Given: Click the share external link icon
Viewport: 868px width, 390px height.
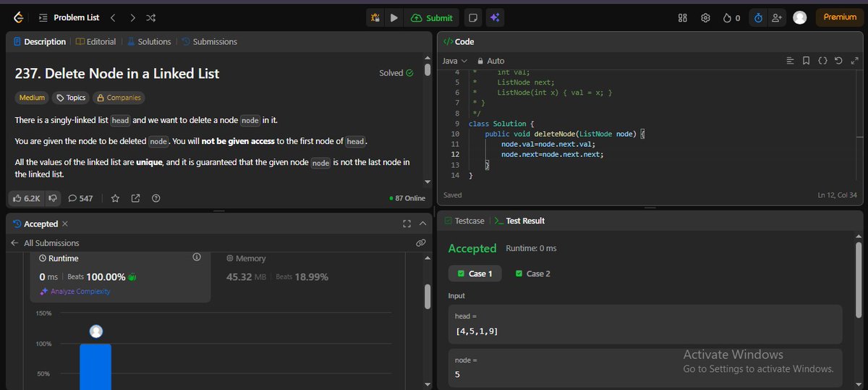Looking at the screenshot, I should (136, 198).
